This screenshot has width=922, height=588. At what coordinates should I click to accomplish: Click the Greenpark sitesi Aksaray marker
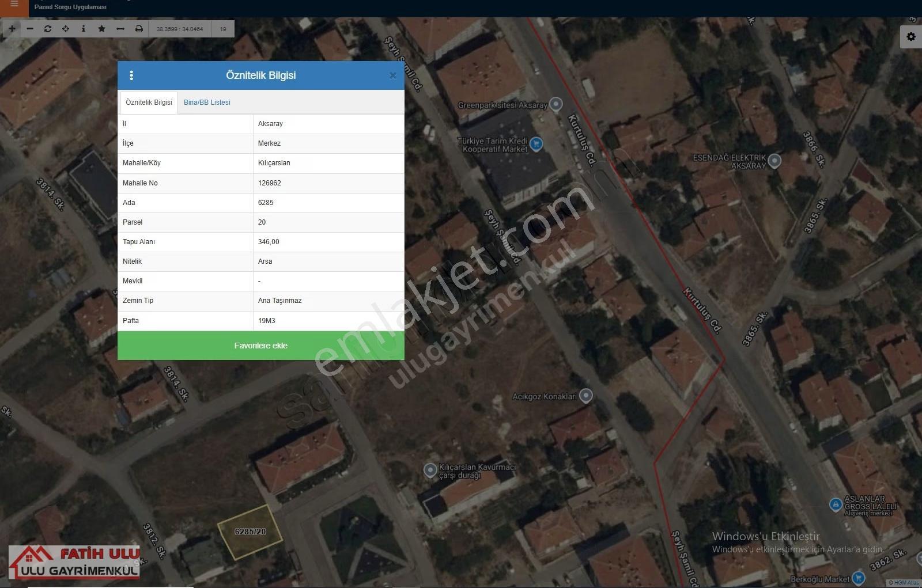(x=556, y=104)
